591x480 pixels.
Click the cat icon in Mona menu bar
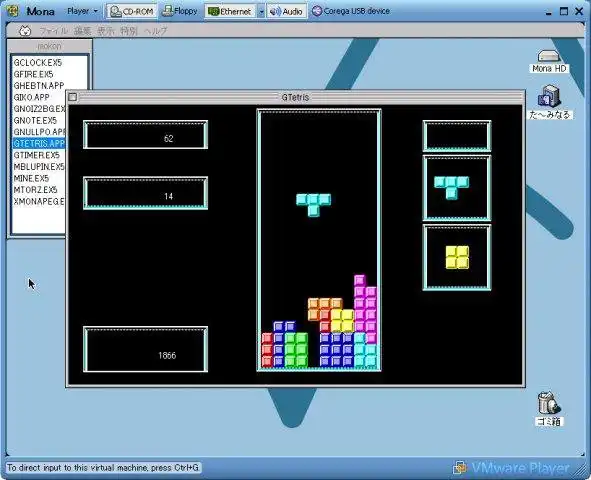(x=25, y=31)
